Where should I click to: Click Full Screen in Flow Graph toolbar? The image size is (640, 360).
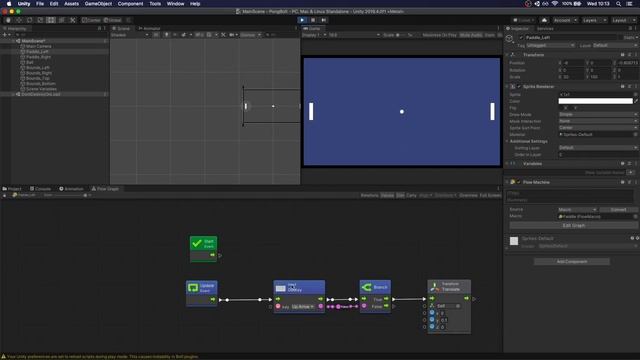tap(490, 196)
